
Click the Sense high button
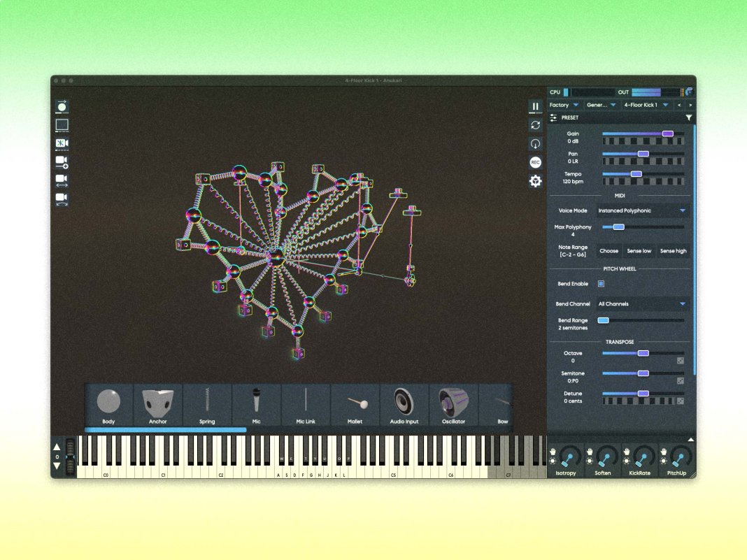[x=673, y=251]
